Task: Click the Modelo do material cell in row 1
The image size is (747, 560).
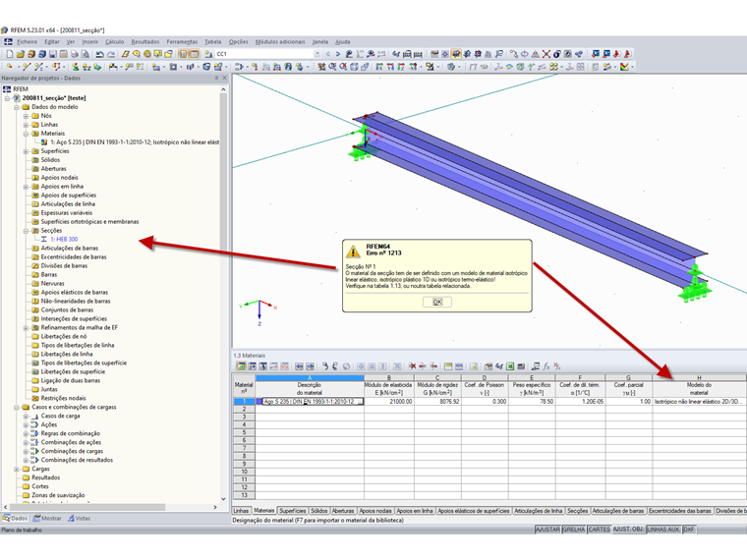Action: pos(700,402)
